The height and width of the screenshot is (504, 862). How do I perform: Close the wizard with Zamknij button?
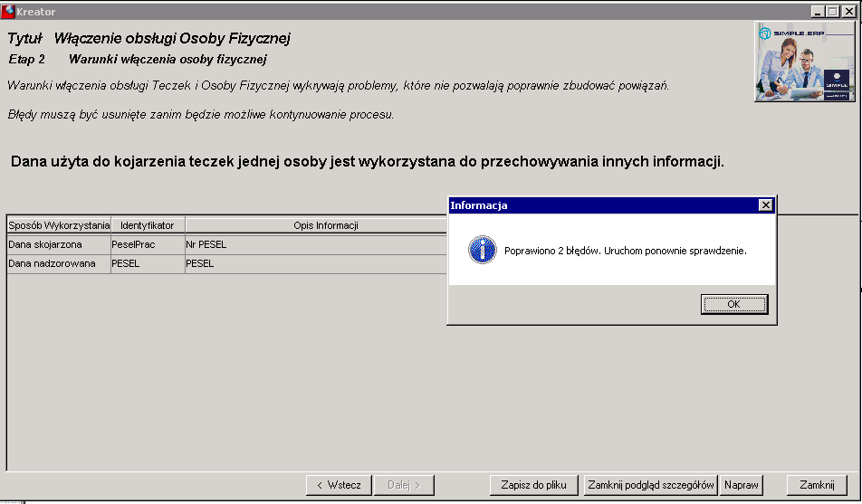pos(817,485)
